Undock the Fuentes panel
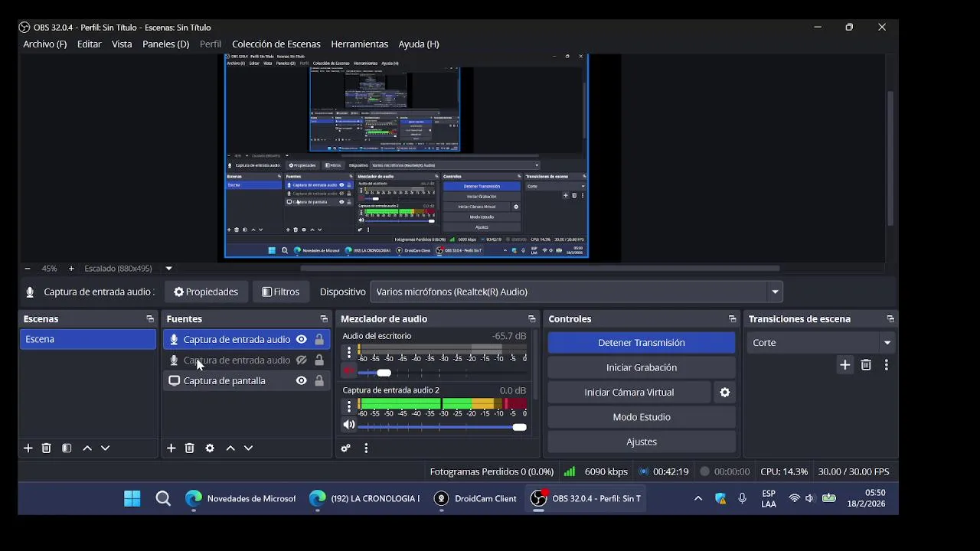The width and height of the screenshot is (980, 551). pos(324,319)
